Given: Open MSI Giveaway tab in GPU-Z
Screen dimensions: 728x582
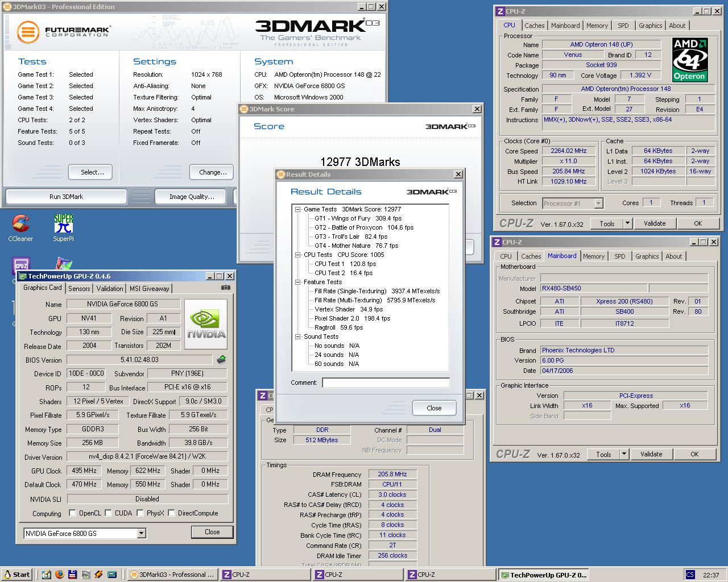Looking at the screenshot, I should 149,289.
